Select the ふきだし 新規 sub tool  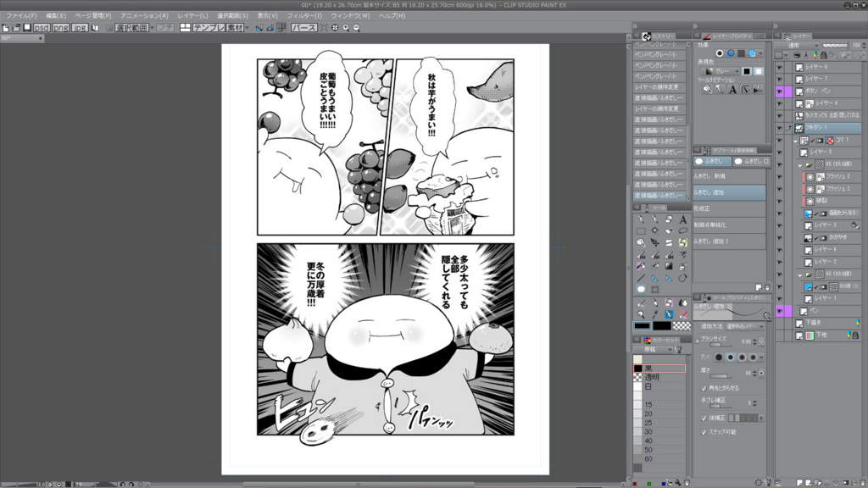[x=730, y=176]
